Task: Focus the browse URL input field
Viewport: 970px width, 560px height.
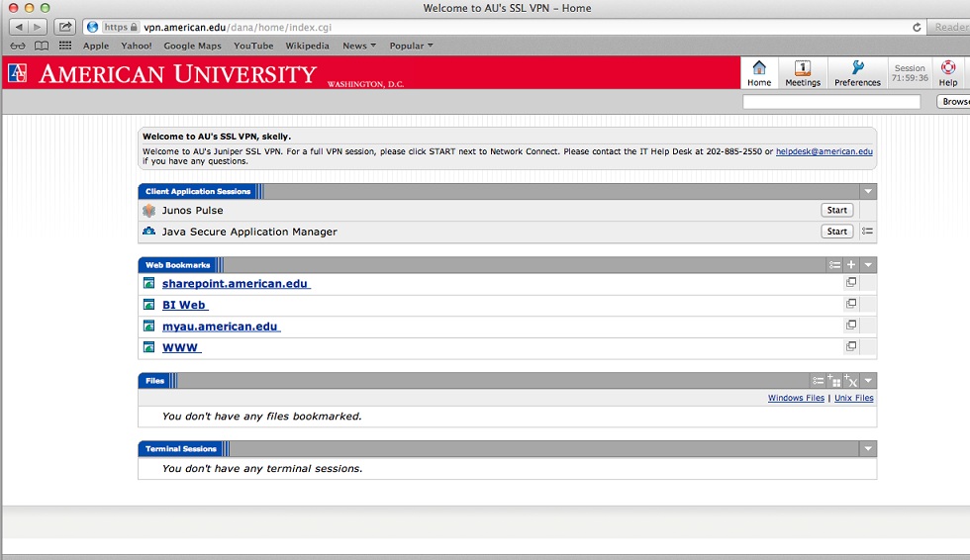Action: (x=831, y=101)
